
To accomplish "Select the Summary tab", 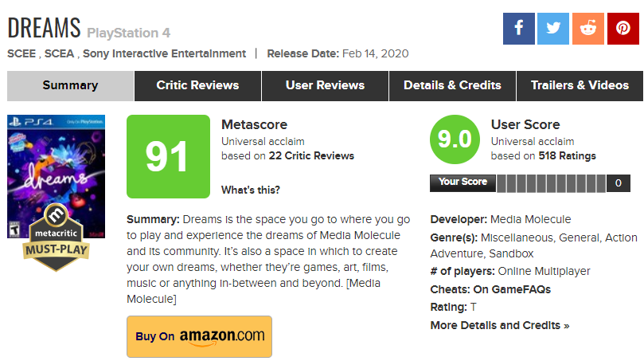I will [70, 85].
